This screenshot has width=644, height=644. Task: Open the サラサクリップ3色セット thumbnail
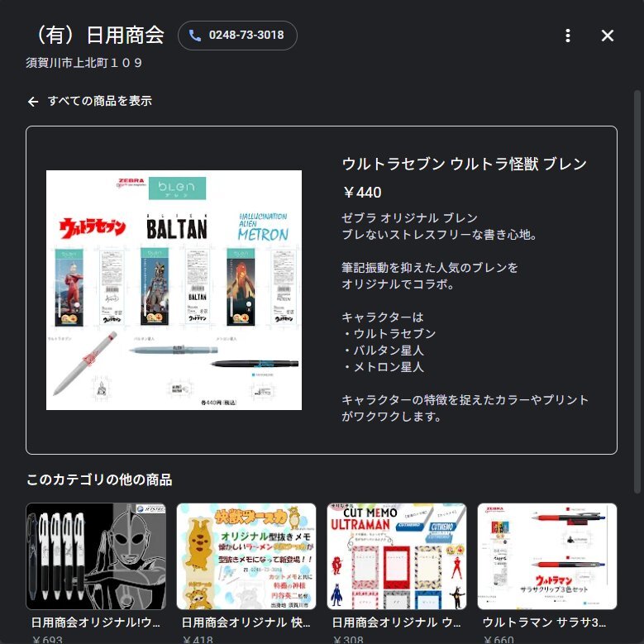[547, 556]
